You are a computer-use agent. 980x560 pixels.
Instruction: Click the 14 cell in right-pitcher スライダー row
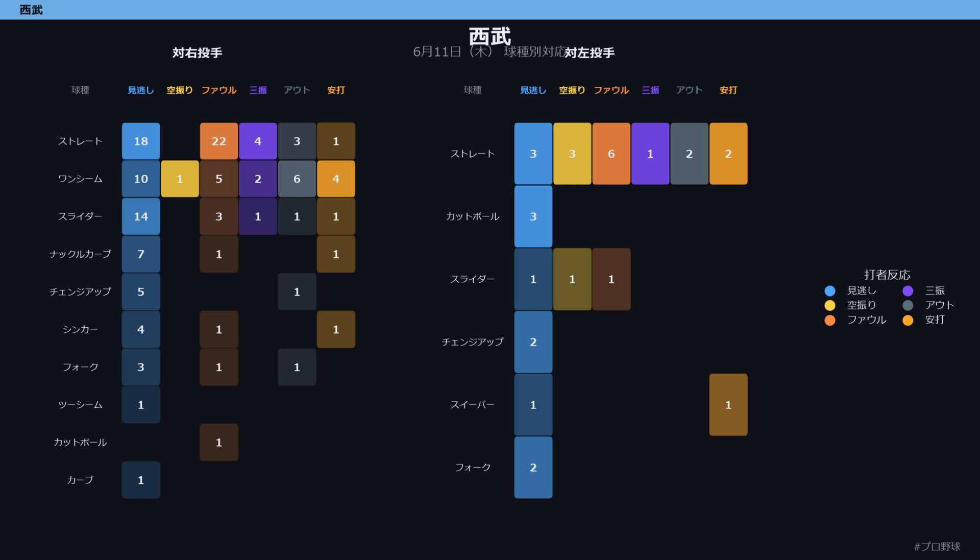click(x=141, y=216)
